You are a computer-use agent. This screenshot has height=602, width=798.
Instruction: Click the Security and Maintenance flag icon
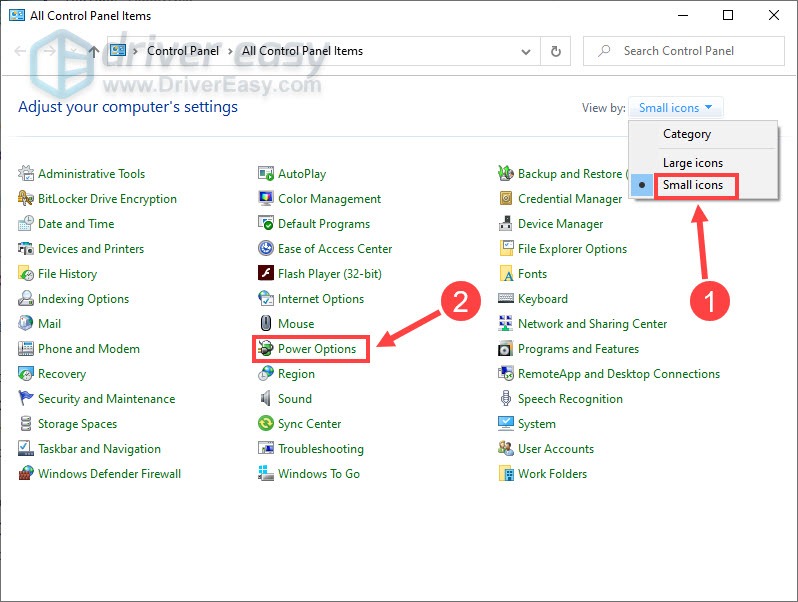(26, 398)
